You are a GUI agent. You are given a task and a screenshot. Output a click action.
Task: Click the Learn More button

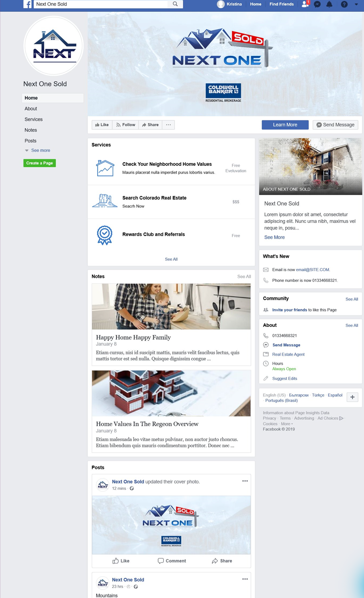tap(285, 125)
